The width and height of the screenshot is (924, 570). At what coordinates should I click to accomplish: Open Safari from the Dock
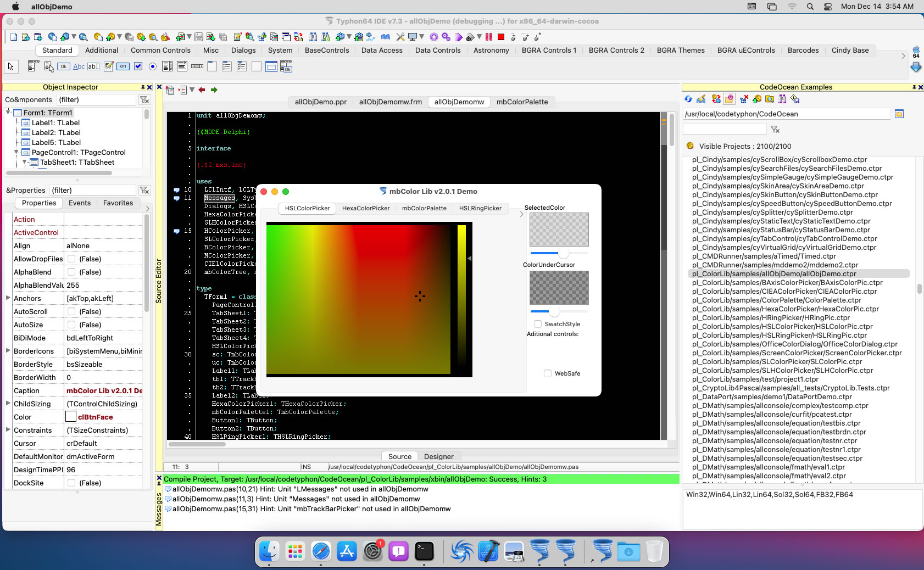click(321, 551)
